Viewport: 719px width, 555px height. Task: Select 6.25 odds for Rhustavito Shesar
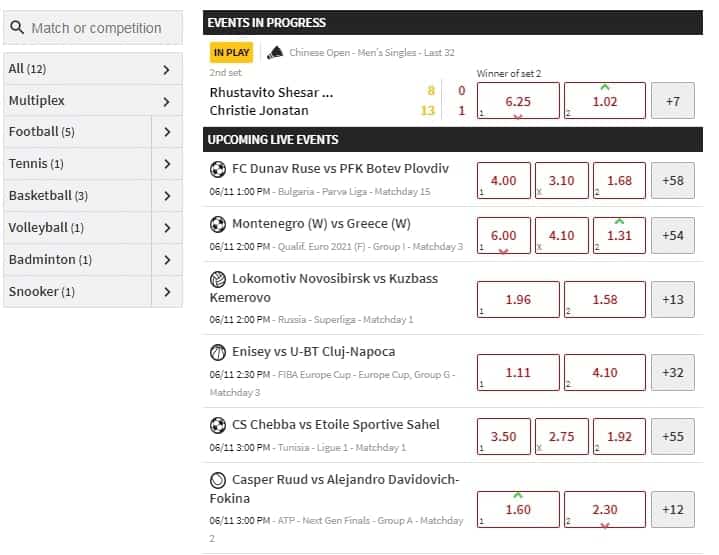coord(518,101)
